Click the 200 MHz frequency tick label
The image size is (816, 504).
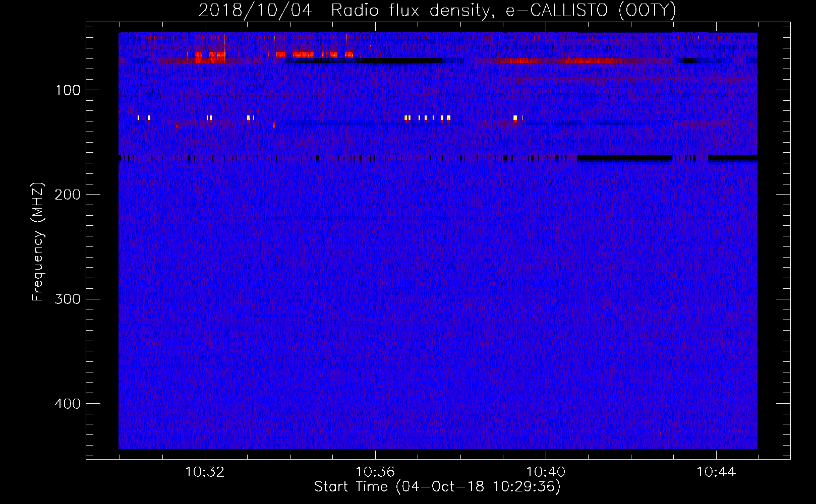[68, 195]
